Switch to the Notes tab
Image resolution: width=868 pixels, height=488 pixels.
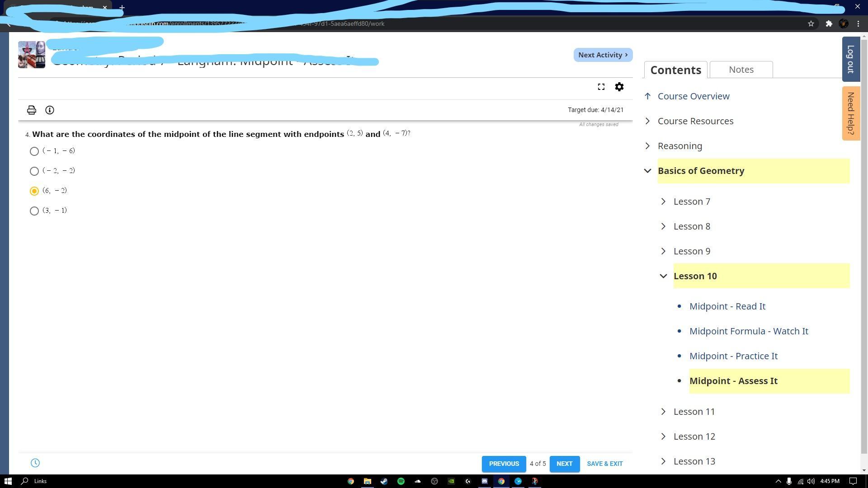pyautogui.click(x=741, y=70)
